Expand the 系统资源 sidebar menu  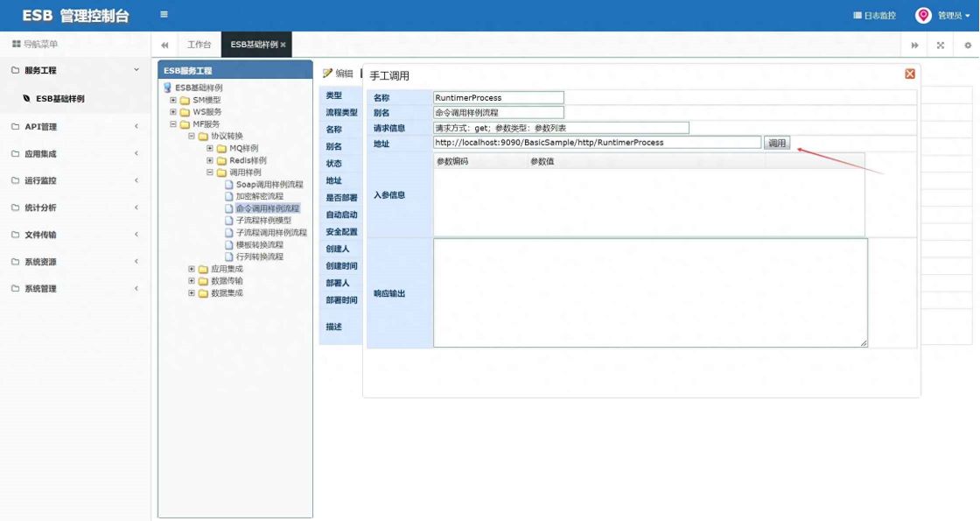tap(75, 262)
